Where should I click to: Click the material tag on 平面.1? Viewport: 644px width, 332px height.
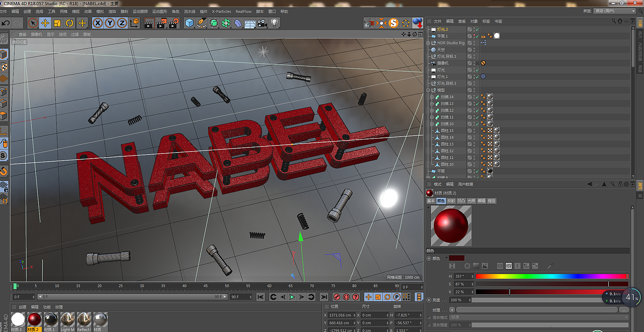[497, 36]
